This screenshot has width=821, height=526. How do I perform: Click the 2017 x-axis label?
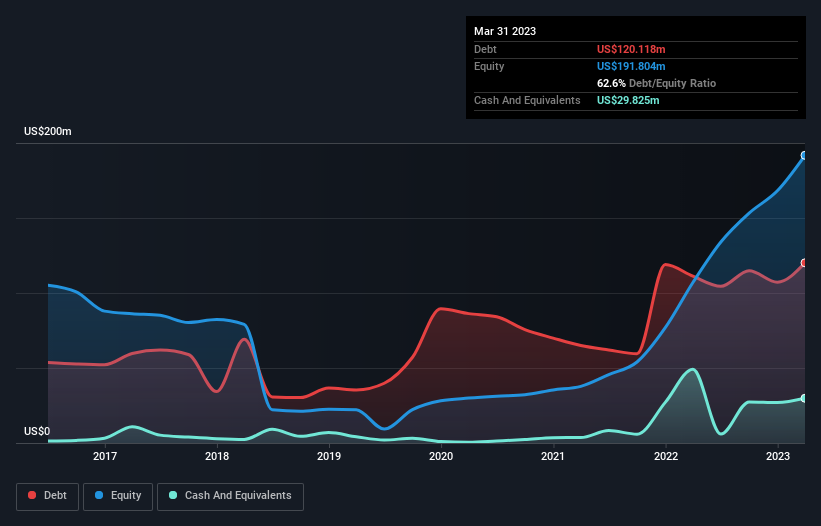coord(105,456)
